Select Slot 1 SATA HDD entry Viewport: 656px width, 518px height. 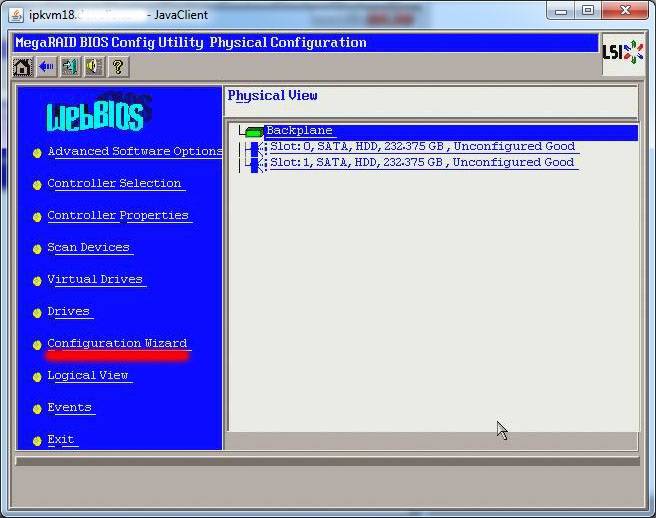(x=422, y=162)
